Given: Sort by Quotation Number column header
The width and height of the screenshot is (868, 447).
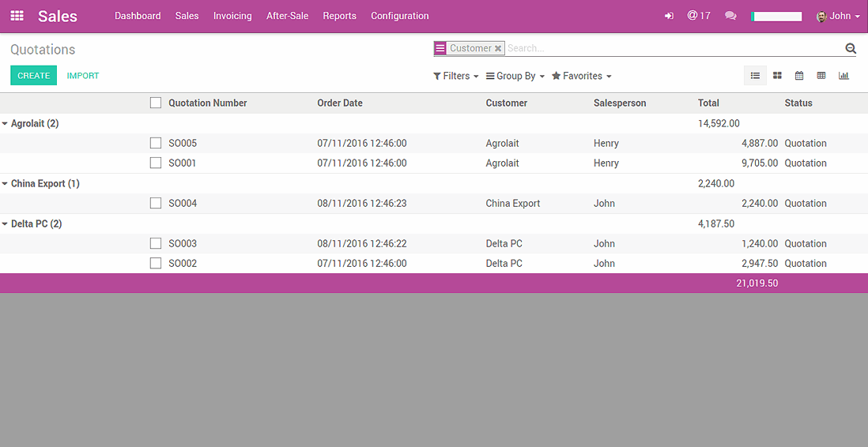Looking at the screenshot, I should point(208,103).
